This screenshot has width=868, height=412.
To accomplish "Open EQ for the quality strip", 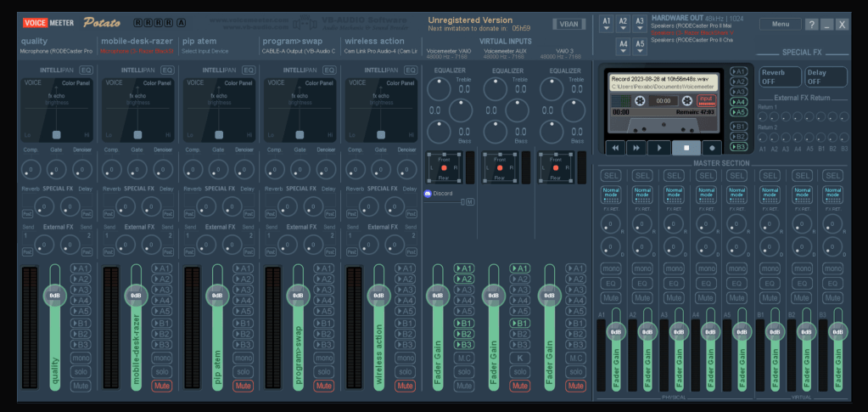I will pyautogui.click(x=87, y=70).
